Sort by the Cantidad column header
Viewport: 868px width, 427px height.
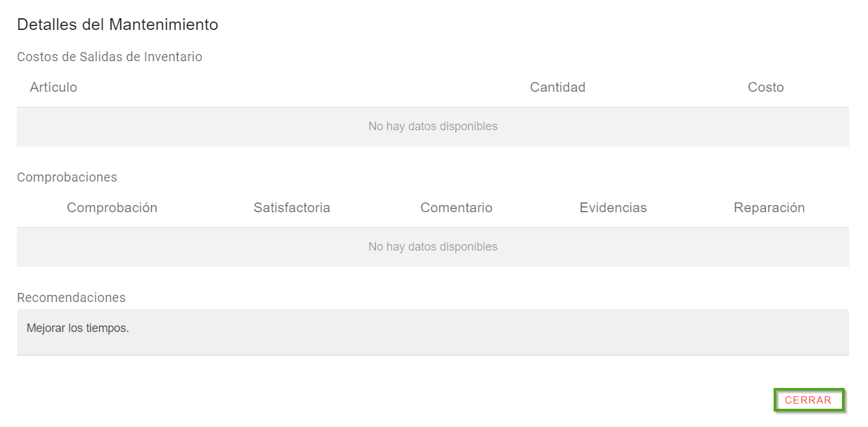click(x=557, y=87)
